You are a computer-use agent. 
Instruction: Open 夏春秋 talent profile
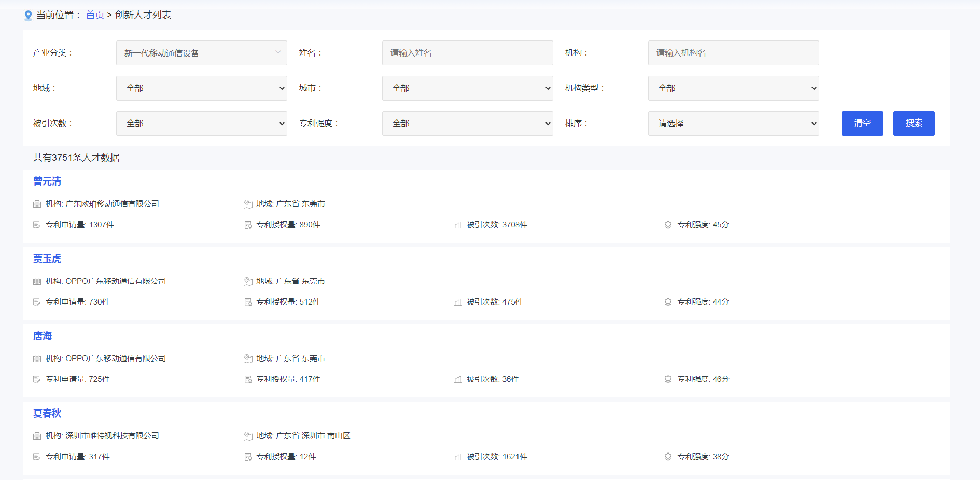point(47,414)
